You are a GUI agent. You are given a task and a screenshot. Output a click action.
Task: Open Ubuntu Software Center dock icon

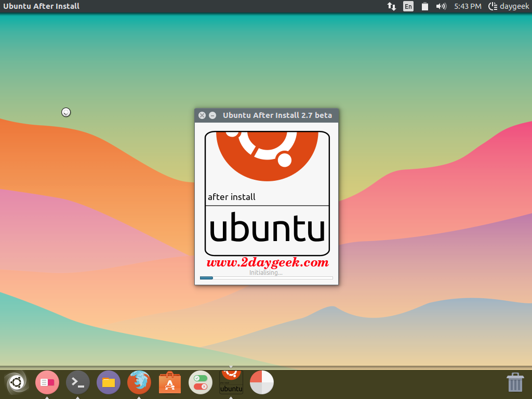[x=170, y=382]
